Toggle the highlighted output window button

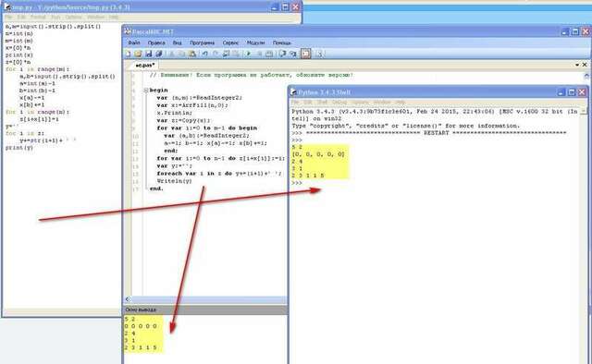click(x=305, y=54)
